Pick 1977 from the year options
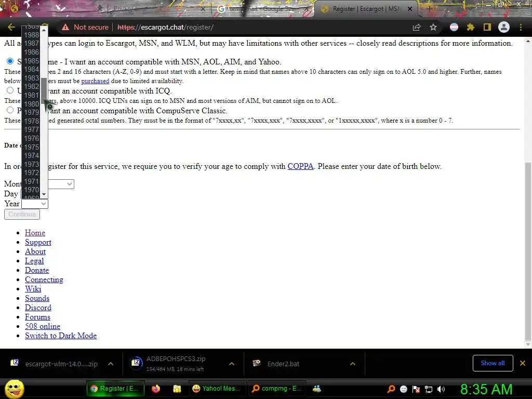The image size is (532, 399). pos(32,129)
